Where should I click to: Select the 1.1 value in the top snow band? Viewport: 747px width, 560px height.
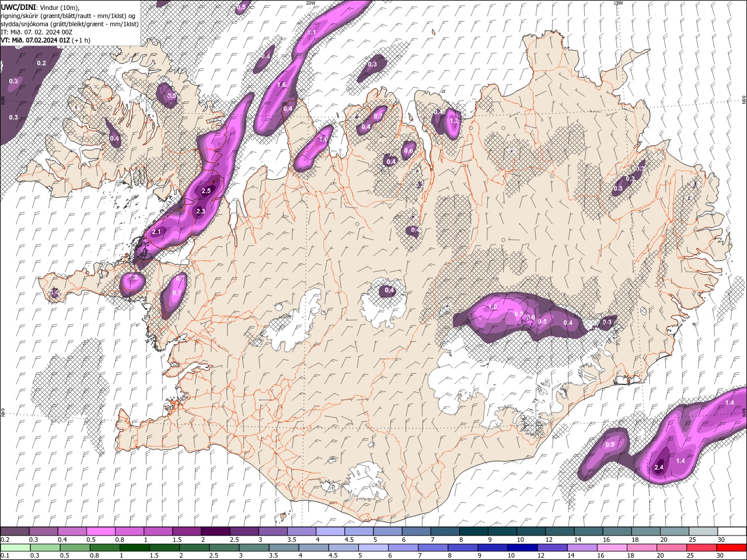click(312, 33)
